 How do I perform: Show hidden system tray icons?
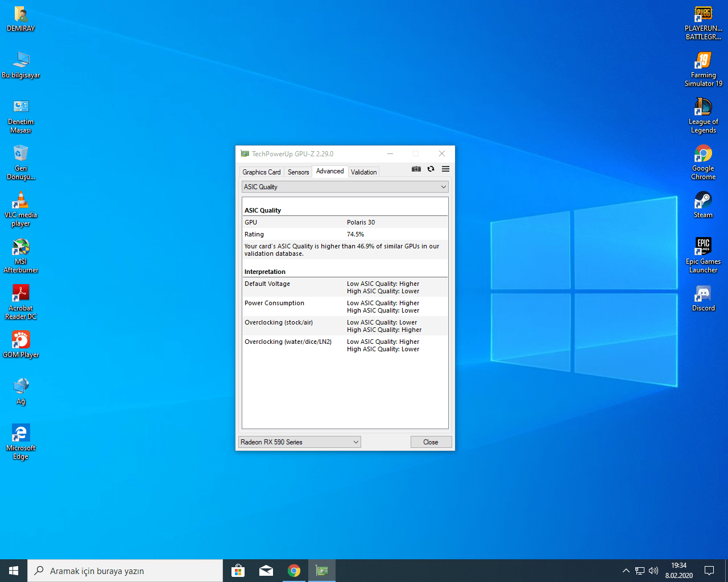click(x=626, y=571)
